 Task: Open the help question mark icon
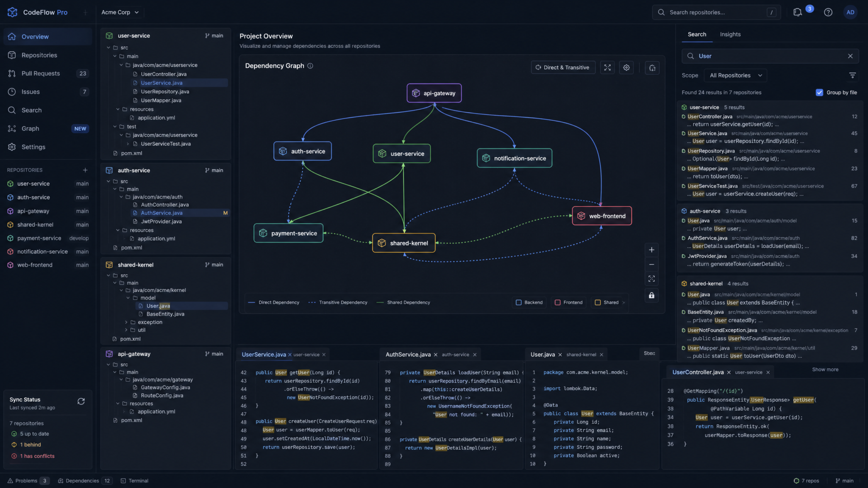(x=828, y=12)
